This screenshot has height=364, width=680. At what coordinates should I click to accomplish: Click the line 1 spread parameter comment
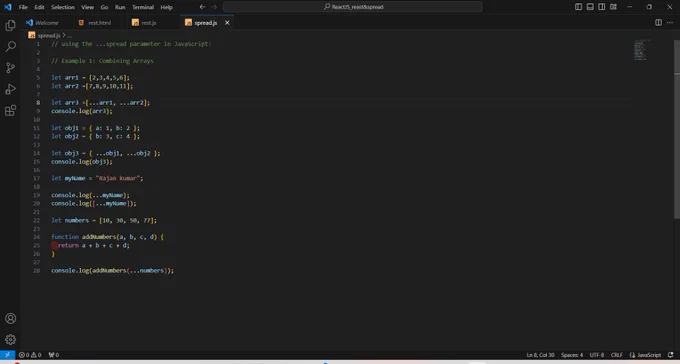pyautogui.click(x=131, y=44)
